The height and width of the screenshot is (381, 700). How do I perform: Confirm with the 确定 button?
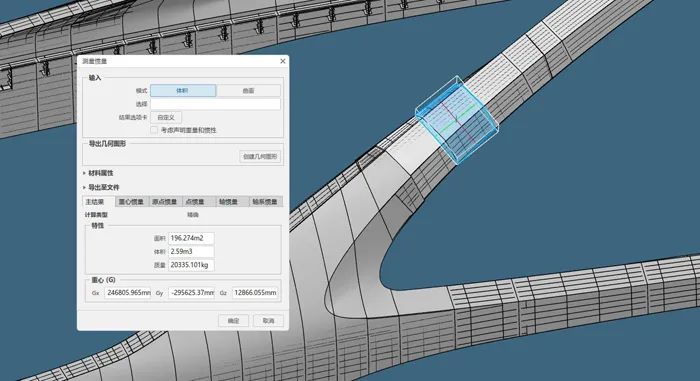(x=233, y=321)
